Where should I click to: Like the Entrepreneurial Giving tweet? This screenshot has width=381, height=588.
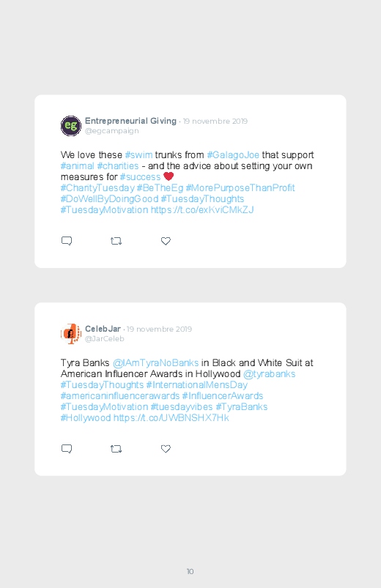[x=166, y=241]
